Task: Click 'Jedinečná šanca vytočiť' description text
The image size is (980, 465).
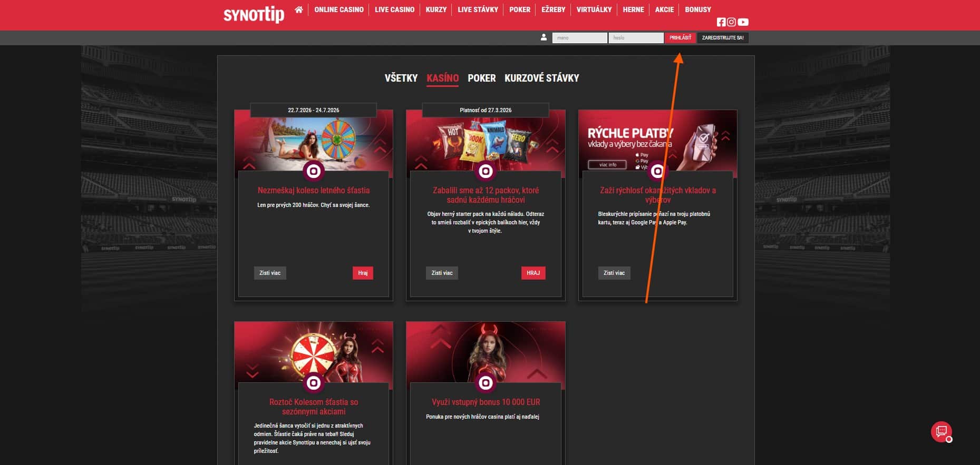Action: tap(312, 438)
